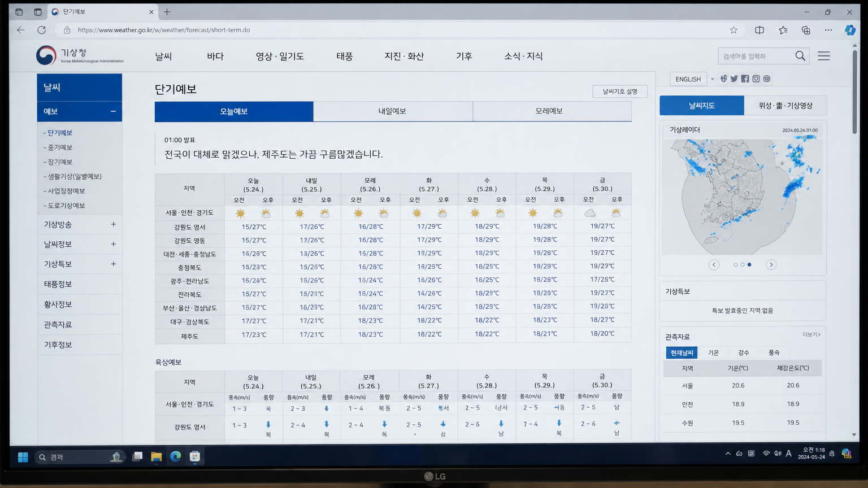Select the 날씨지도 tab
Viewport: 868px width, 488px height.
(702, 106)
